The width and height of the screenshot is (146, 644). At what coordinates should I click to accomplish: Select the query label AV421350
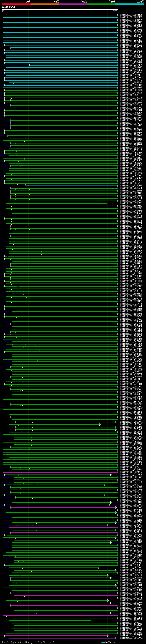8,8
